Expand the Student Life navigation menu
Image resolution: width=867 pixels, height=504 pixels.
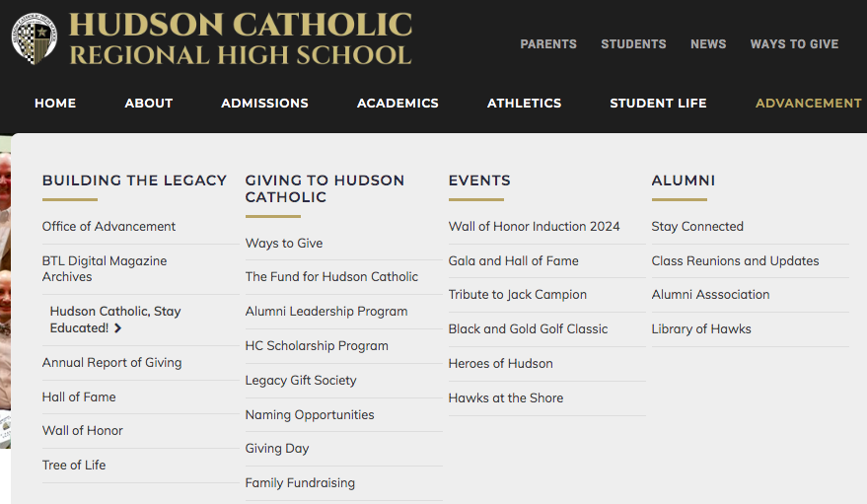pyautogui.click(x=658, y=103)
